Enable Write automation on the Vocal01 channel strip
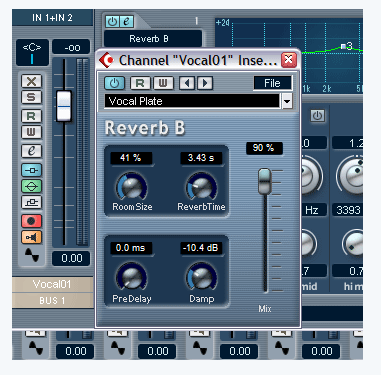This screenshot has width=381, height=375. point(31,132)
